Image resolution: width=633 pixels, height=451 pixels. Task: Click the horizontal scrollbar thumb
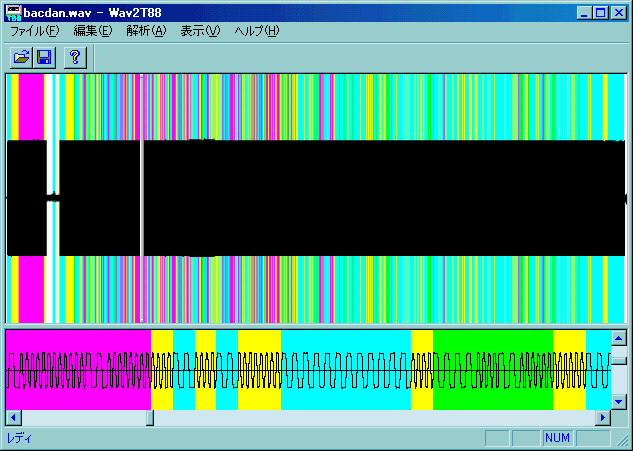click(150, 417)
